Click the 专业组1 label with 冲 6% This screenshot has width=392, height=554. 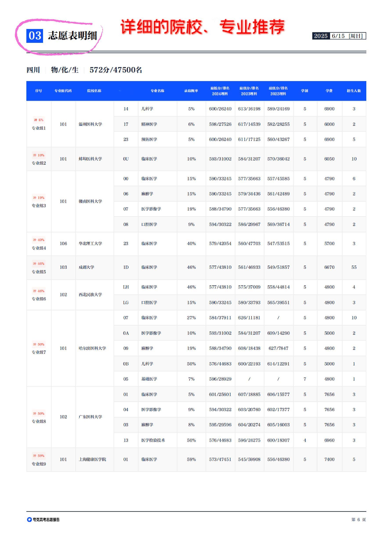coord(39,128)
